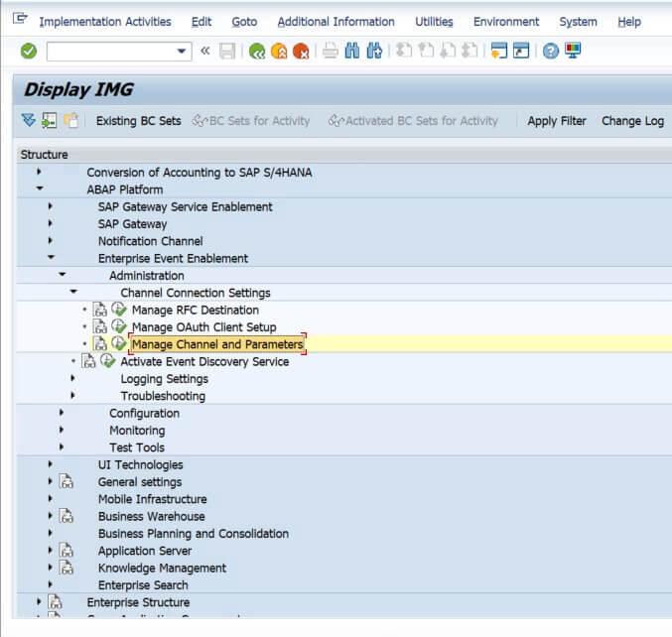Click the red Cancel icon
Image resolution: width=672 pixels, height=637 pixels.
[301, 51]
